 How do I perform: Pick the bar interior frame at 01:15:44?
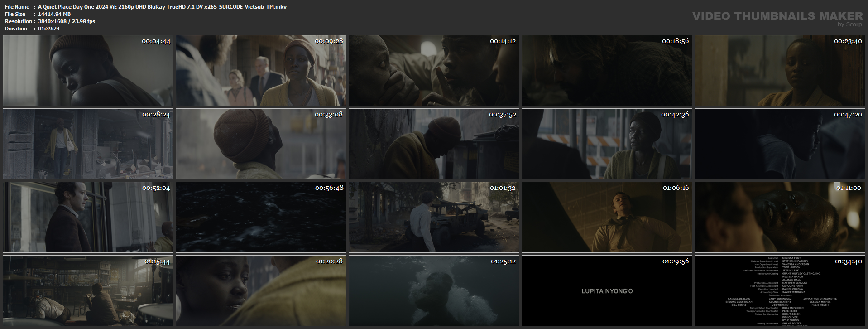88,291
